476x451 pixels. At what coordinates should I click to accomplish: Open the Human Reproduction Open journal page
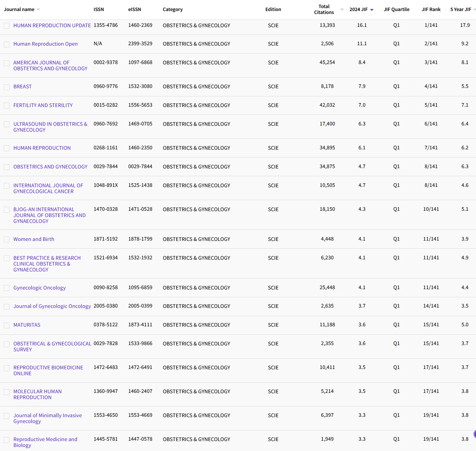(x=45, y=44)
